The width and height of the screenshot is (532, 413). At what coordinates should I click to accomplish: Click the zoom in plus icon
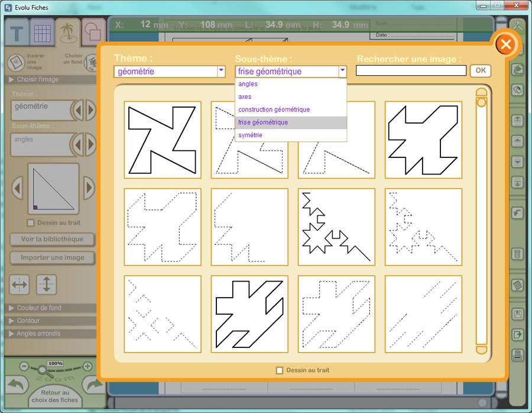[87, 366]
